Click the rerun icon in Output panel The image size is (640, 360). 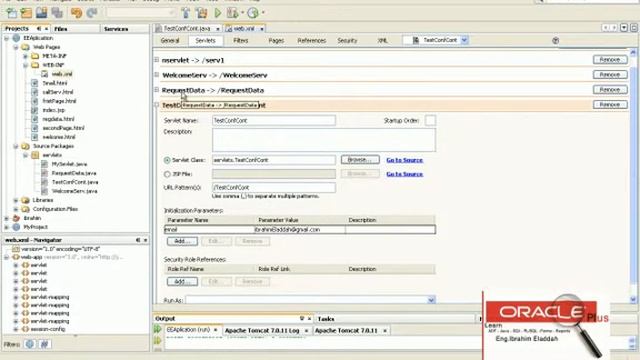(158, 329)
